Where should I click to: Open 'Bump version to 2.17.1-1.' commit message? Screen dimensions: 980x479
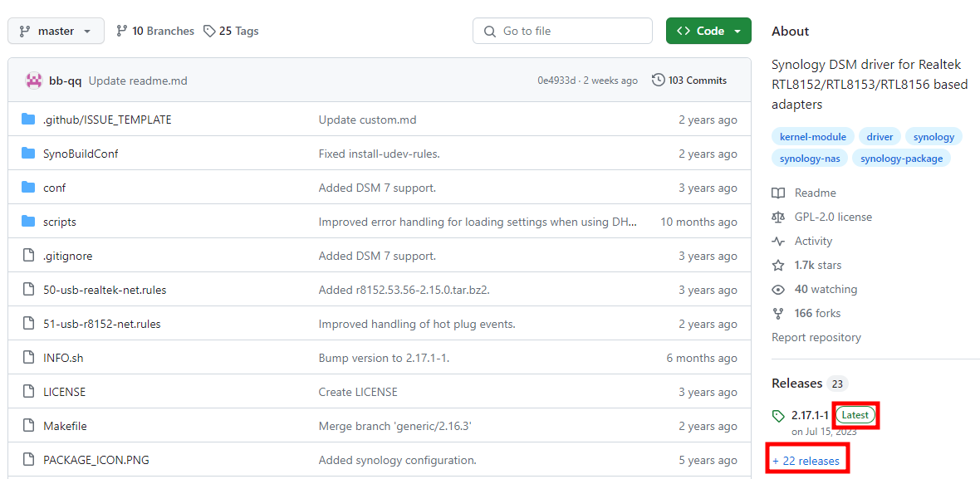pos(385,359)
